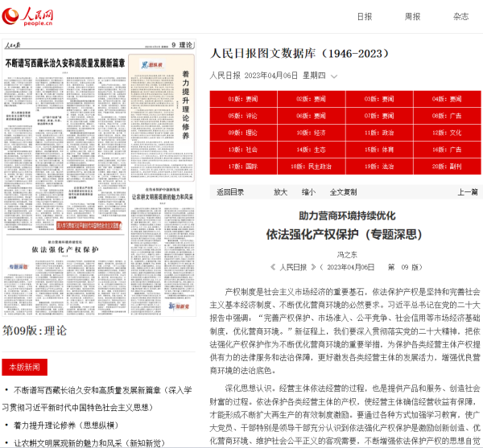Go to page 14版：生态
The image size is (483, 448).
pos(311,150)
